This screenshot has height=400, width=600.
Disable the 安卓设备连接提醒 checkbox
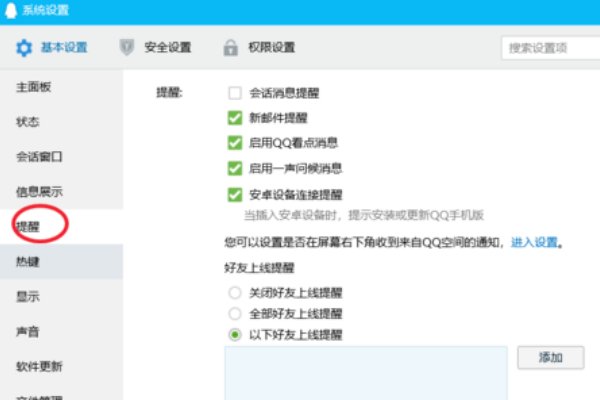235,195
